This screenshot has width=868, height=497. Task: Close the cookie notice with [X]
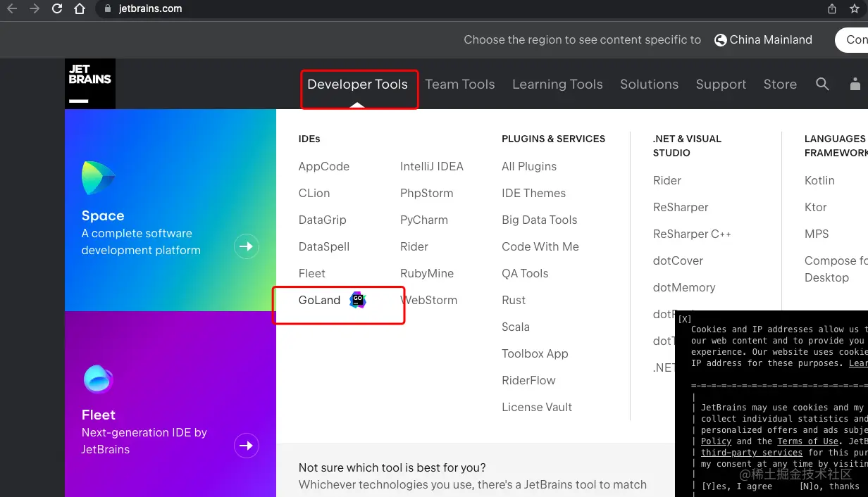tap(684, 319)
